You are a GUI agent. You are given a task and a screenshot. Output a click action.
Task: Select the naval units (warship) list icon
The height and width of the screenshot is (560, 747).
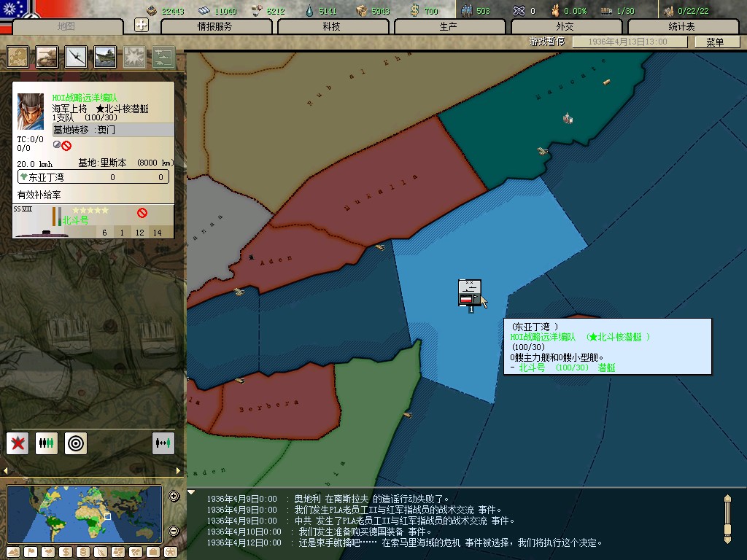(104, 56)
